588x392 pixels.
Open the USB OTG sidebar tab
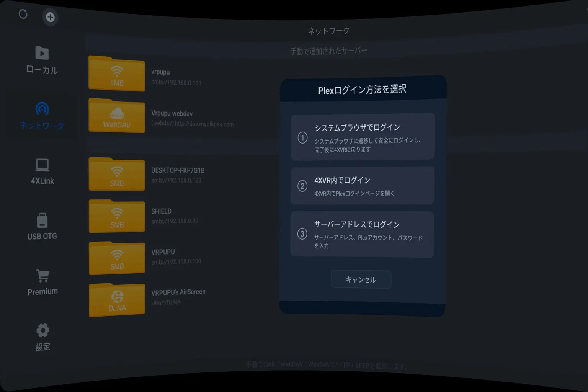[x=42, y=227]
